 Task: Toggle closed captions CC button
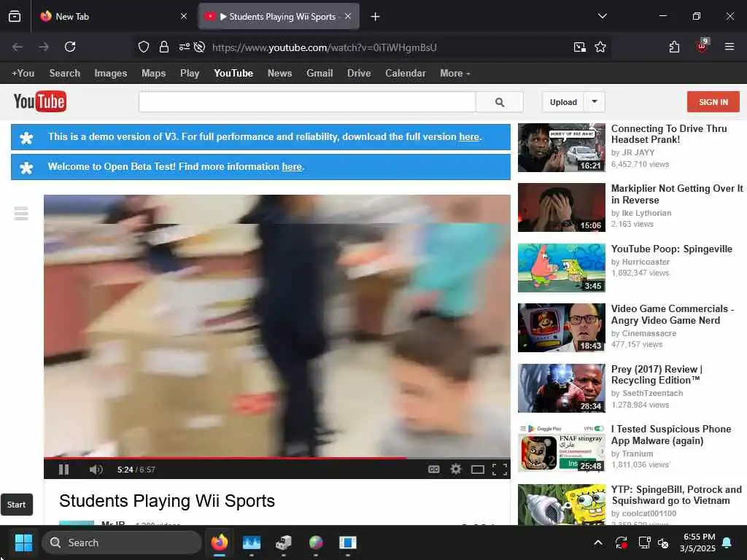click(433, 470)
